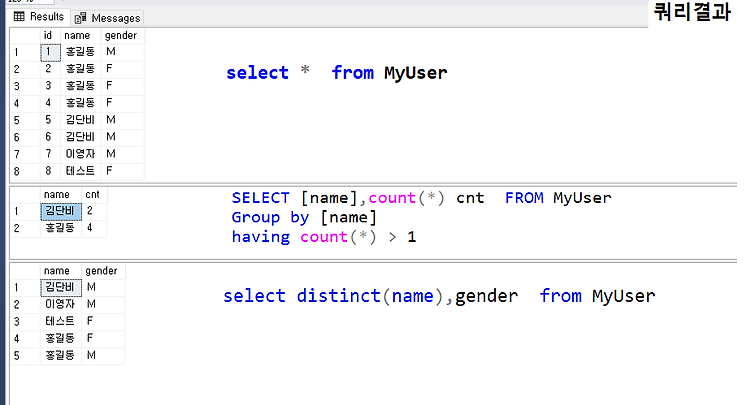This screenshot has height=405, width=750.
Task: Select name 테스트 in the row with id 8
Action: [x=81, y=171]
